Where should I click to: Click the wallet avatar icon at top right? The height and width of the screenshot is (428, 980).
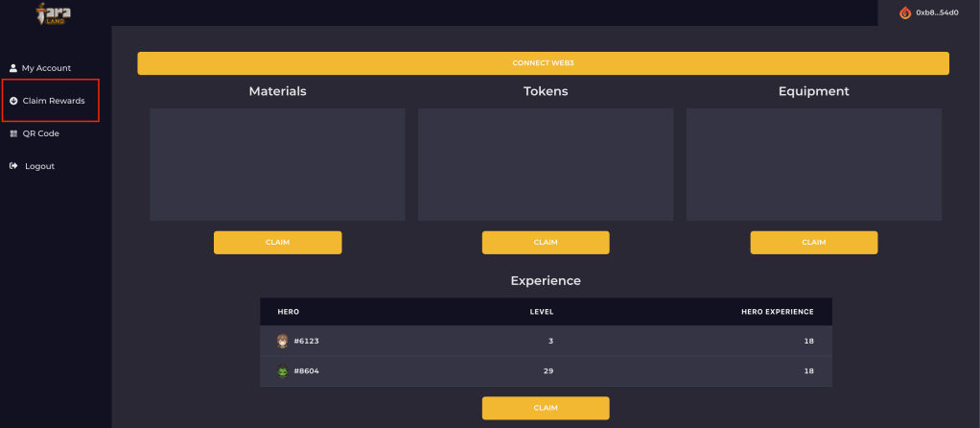coord(904,12)
